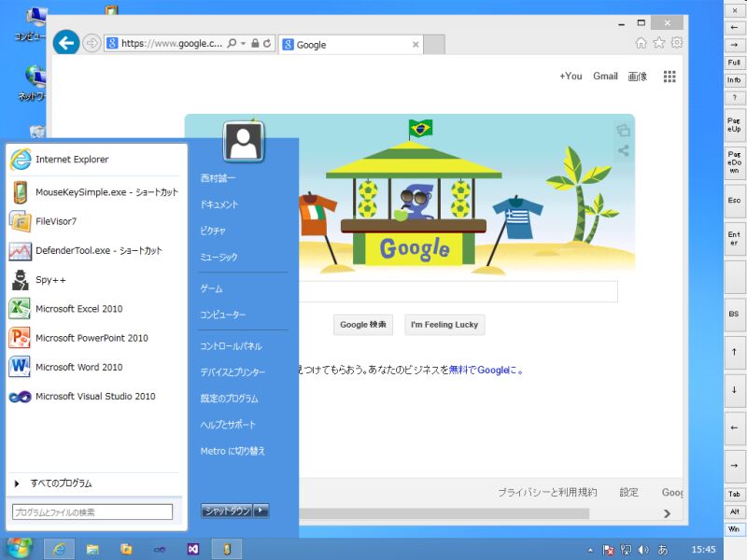This screenshot has height=560, width=747.
Task: Refresh the Google page
Action: point(267,43)
